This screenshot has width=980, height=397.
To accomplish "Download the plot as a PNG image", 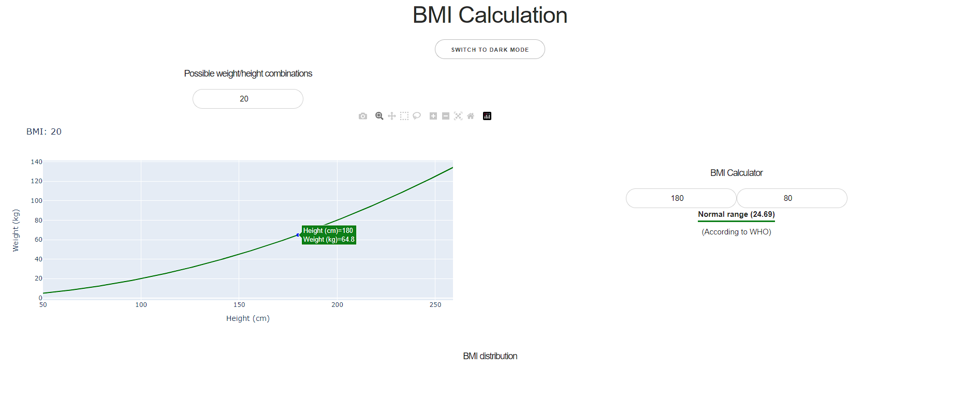I will (x=362, y=116).
